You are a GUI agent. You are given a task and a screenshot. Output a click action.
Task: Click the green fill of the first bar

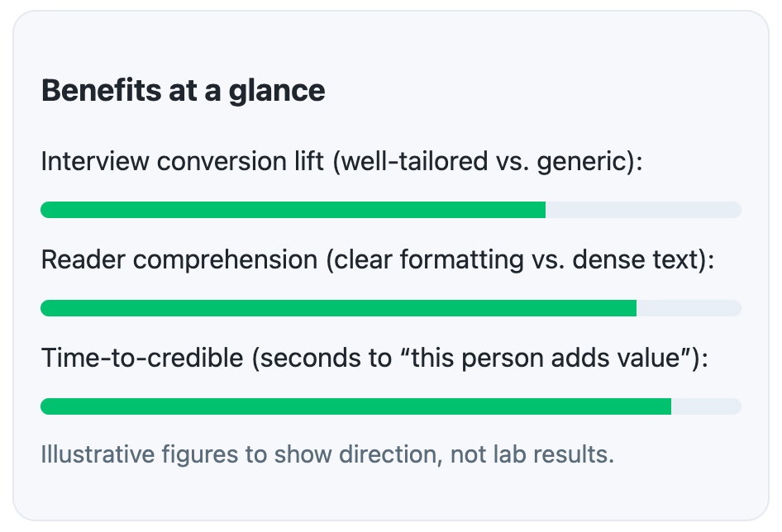[293, 210]
